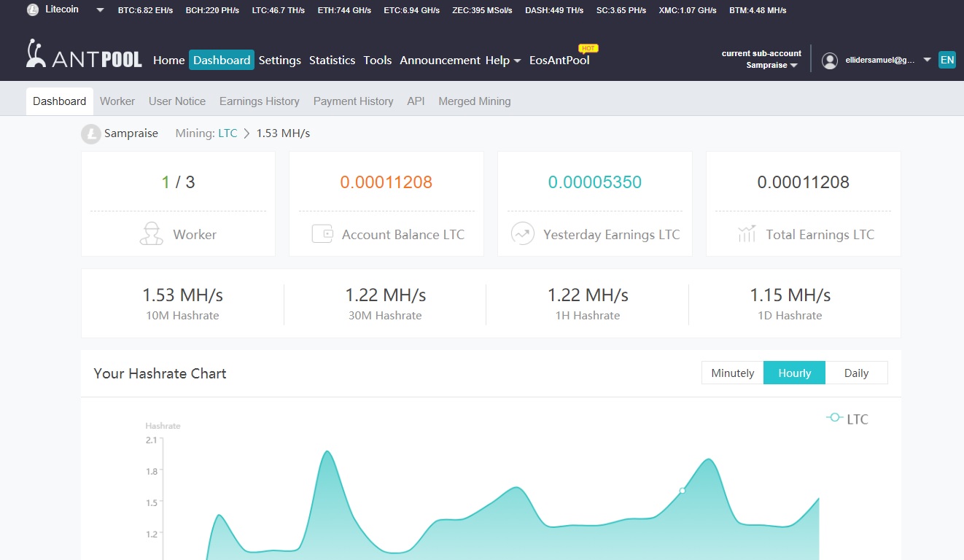Switch the chart to Daily view
964x560 pixels.
point(856,373)
